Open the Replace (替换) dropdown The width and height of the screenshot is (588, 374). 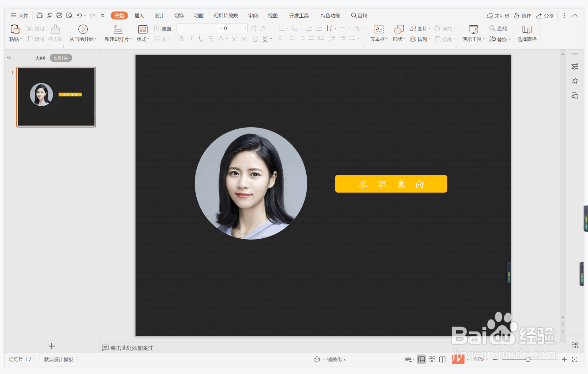500,39
